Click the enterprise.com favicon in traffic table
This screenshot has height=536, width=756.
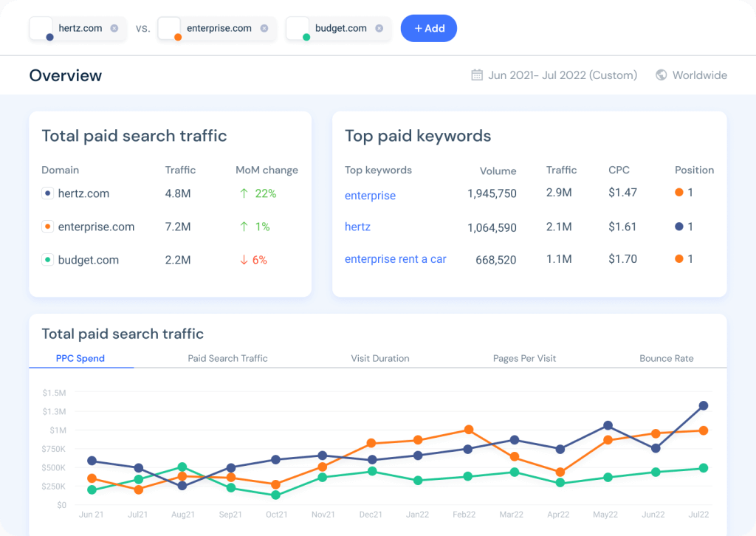pos(48,227)
